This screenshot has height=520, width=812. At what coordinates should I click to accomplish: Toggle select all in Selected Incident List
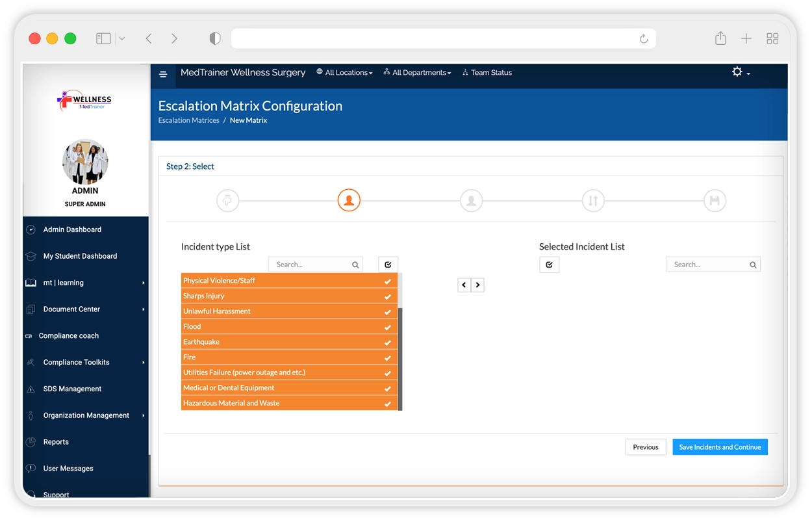coord(549,265)
